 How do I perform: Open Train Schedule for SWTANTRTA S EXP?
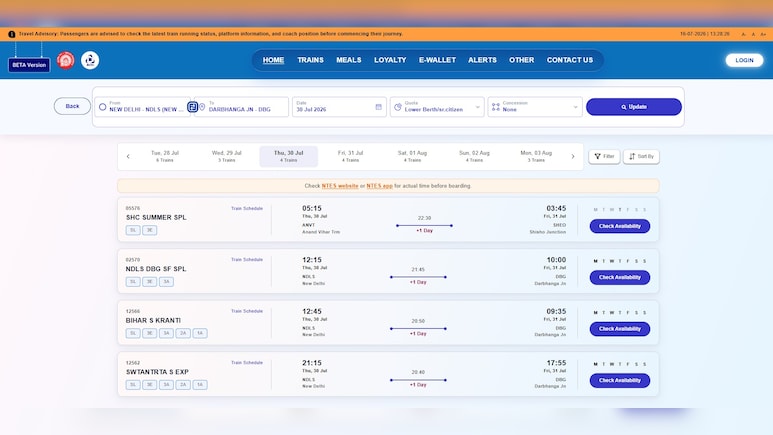[247, 363]
